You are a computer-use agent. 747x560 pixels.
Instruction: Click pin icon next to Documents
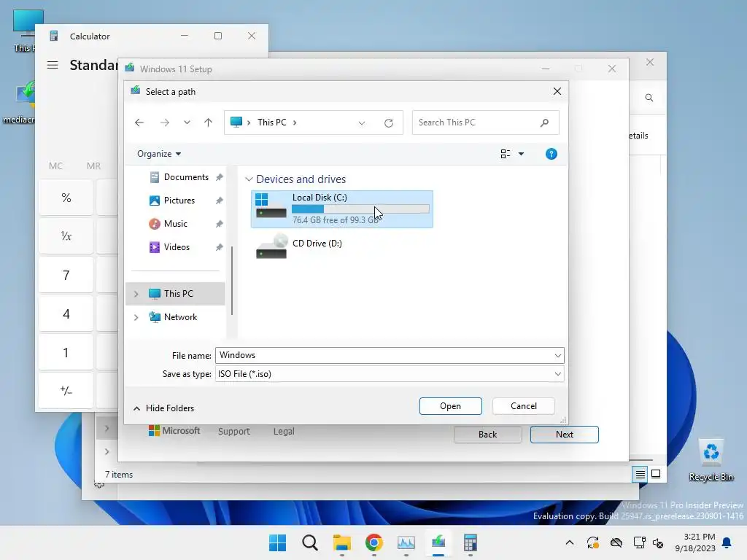coord(219,177)
